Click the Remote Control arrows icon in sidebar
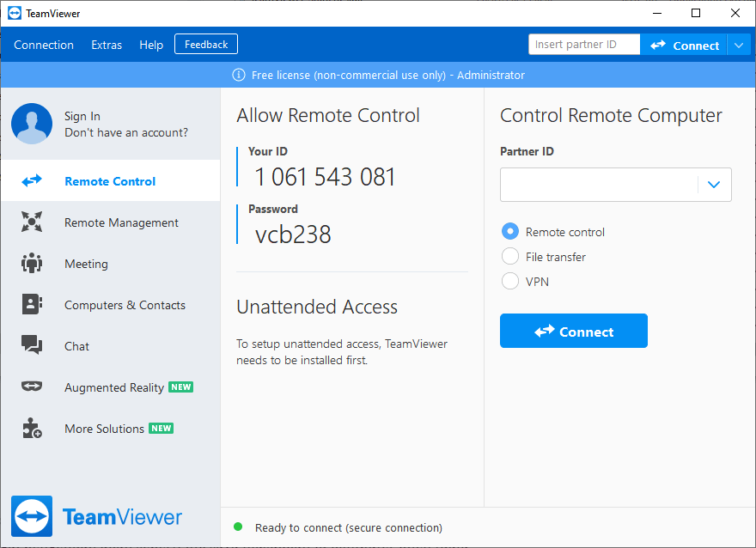 tap(32, 180)
